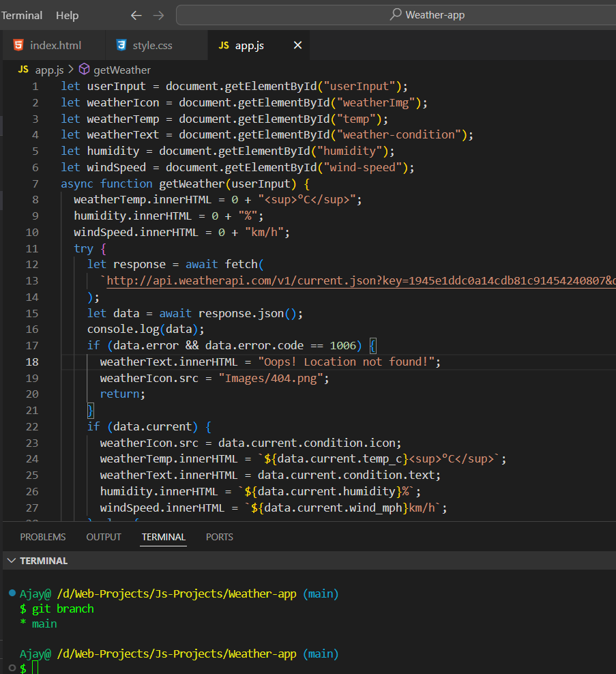Click line number 7 in gutter

35,184
